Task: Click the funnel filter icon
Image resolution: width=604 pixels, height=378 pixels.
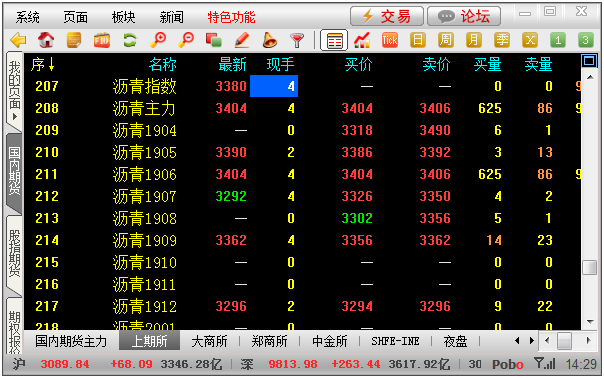Action: coord(297,40)
